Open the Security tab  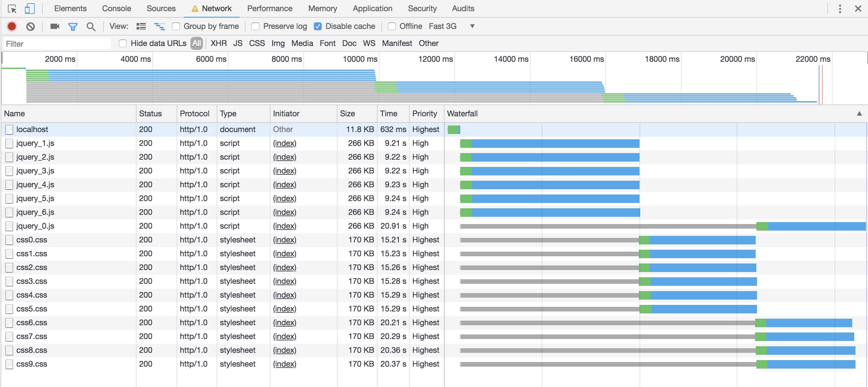[x=422, y=9]
